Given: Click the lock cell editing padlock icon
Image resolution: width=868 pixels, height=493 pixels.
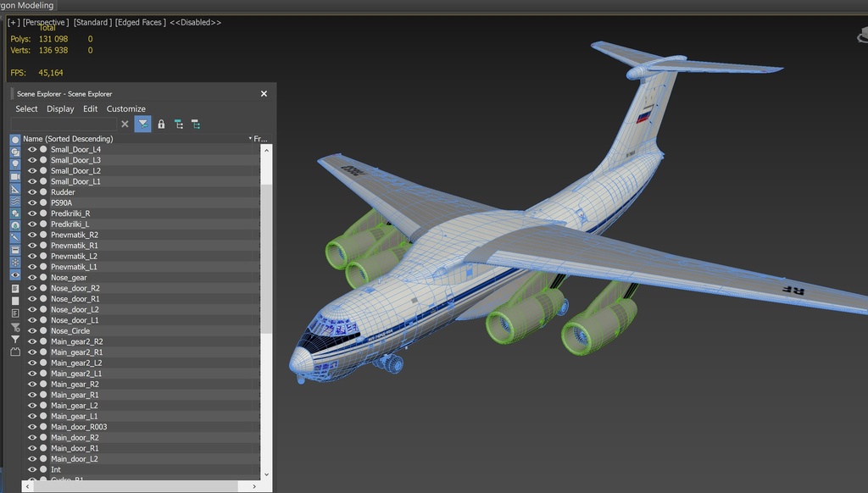Looking at the screenshot, I should pos(161,125).
